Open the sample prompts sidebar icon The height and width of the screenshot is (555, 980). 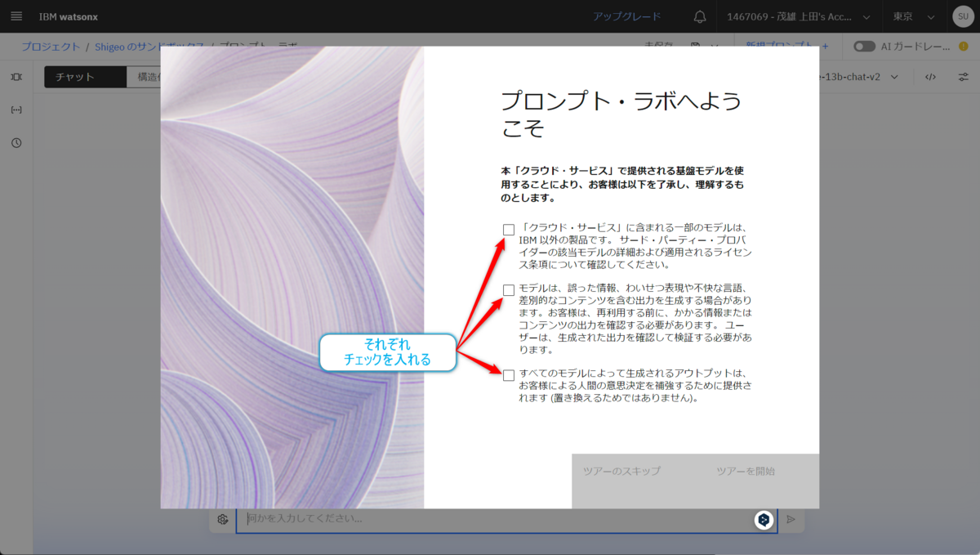(x=16, y=77)
